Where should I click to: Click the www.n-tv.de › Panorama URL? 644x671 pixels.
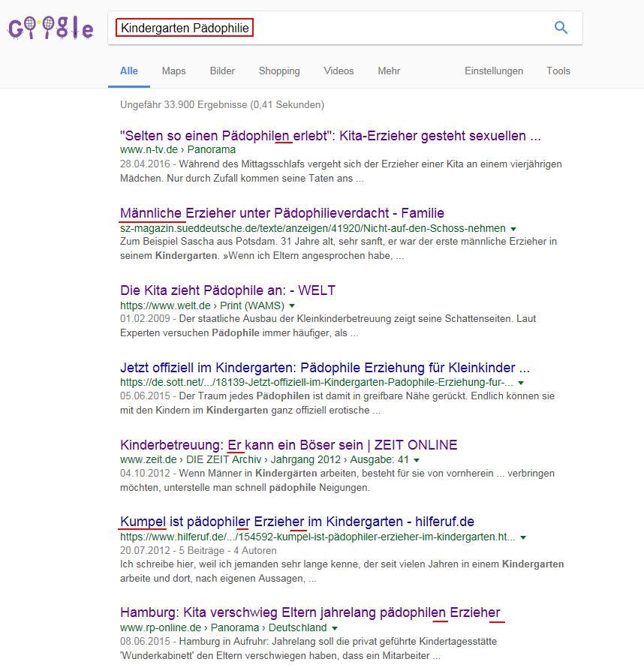(x=178, y=149)
